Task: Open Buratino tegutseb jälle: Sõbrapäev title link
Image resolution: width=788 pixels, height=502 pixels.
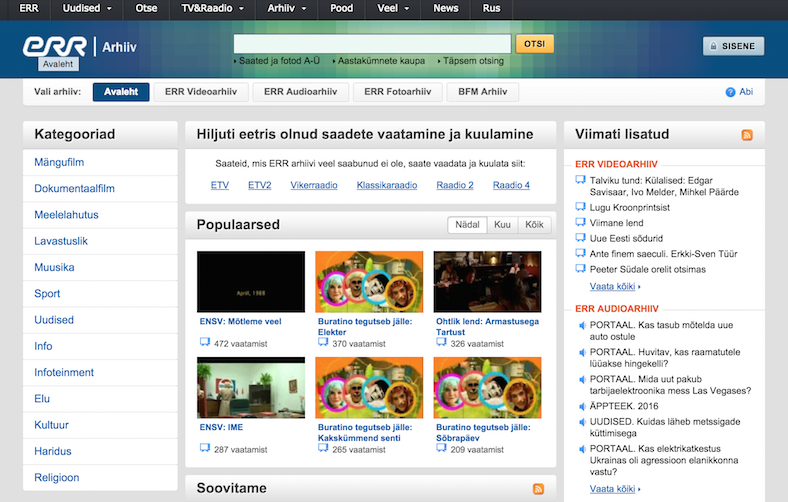Action: pyautogui.click(x=483, y=432)
